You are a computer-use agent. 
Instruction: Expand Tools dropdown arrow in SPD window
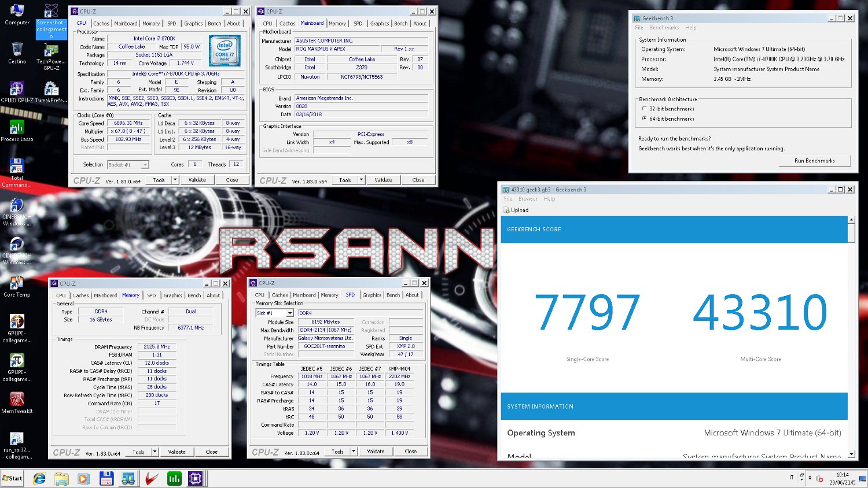(354, 451)
